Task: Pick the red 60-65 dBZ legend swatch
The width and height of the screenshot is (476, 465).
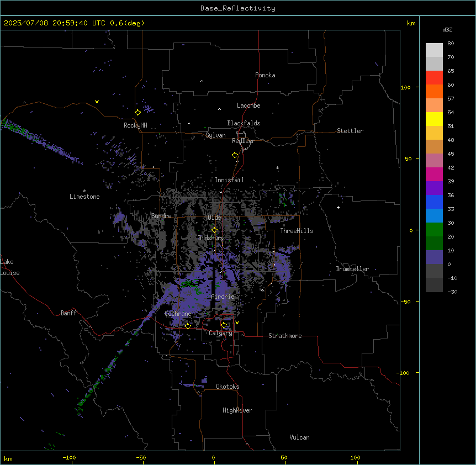Action: [x=434, y=78]
